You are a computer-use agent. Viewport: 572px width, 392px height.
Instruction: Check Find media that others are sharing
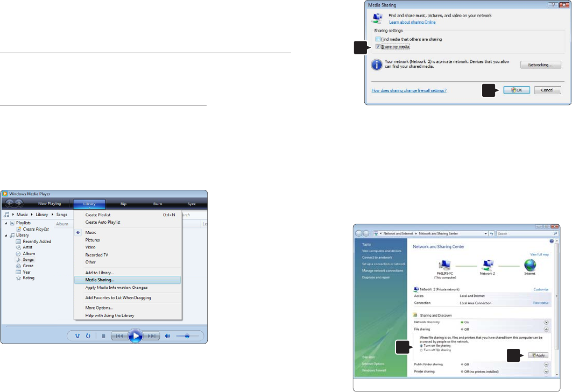378,39
